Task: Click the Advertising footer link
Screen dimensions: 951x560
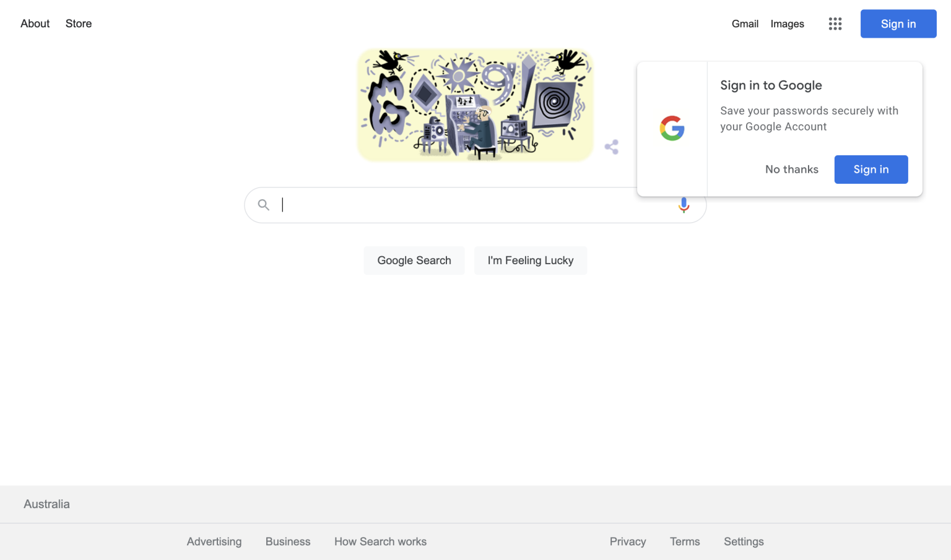Action: tap(214, 541)
